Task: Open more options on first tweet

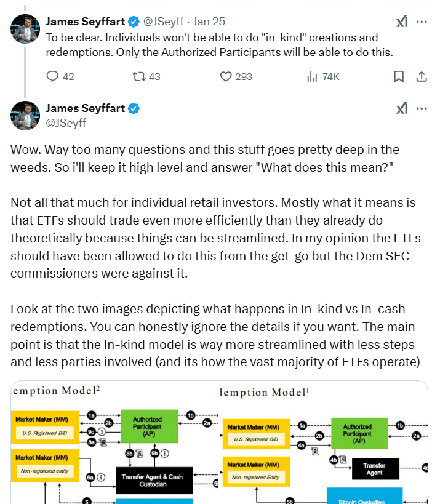Action: [x=422, y=22]
